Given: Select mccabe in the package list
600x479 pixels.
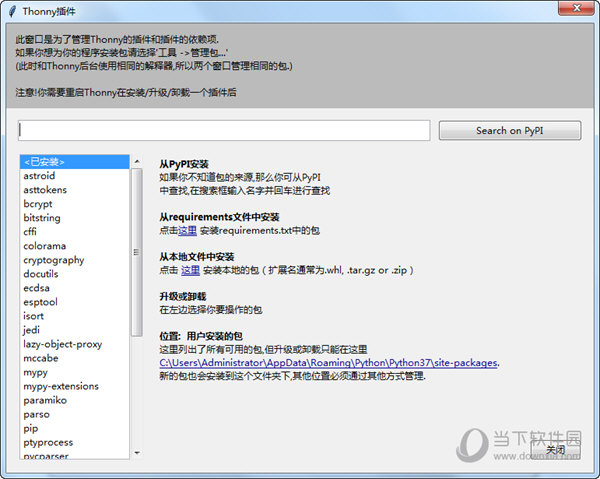Looking at the screenshot, I should 74,358.
